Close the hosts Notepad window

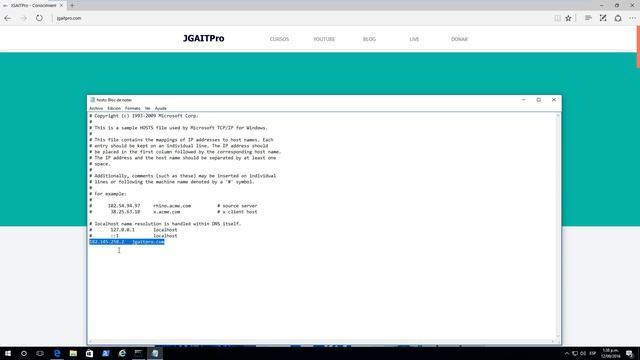(554, 100)
